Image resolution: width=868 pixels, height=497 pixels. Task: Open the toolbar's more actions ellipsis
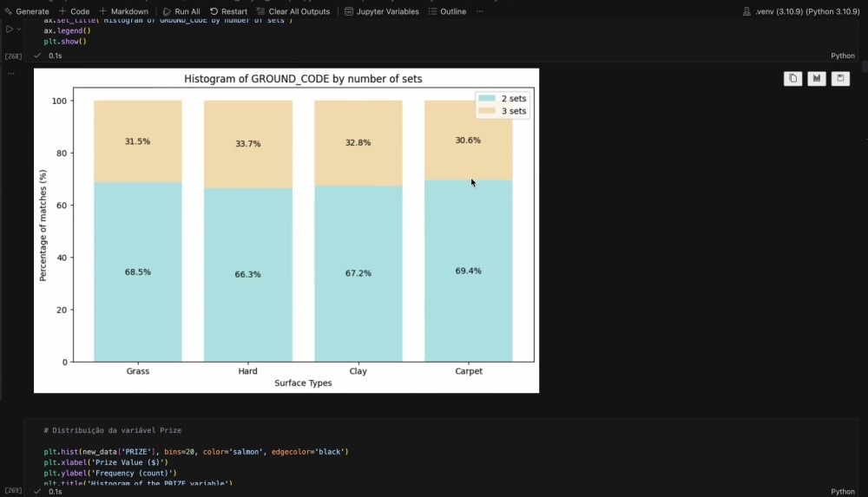coord(480,11)
